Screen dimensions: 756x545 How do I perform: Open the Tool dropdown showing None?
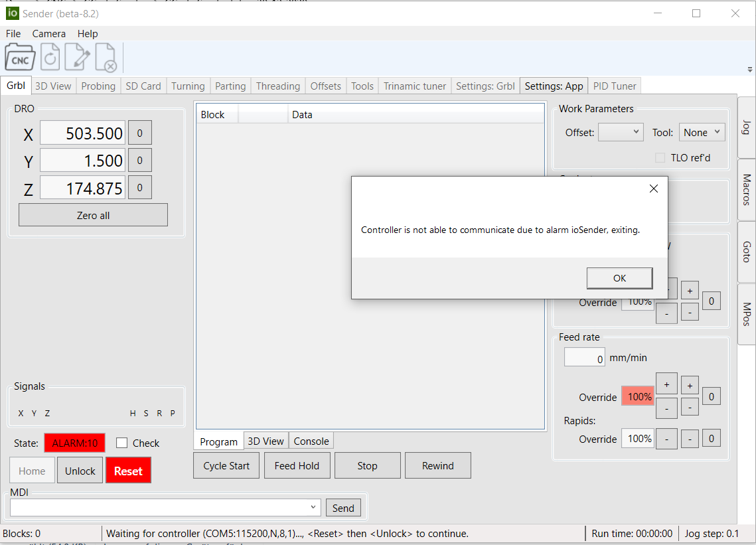[702, 132]
